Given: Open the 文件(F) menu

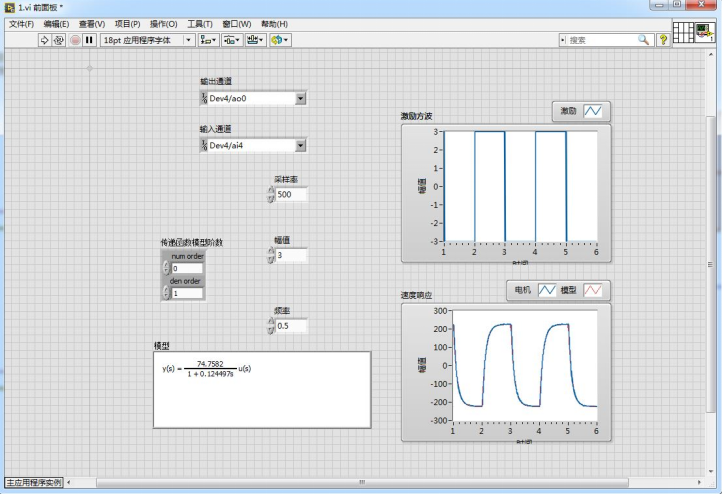Looking at the screenshot, I should point(21,23).
